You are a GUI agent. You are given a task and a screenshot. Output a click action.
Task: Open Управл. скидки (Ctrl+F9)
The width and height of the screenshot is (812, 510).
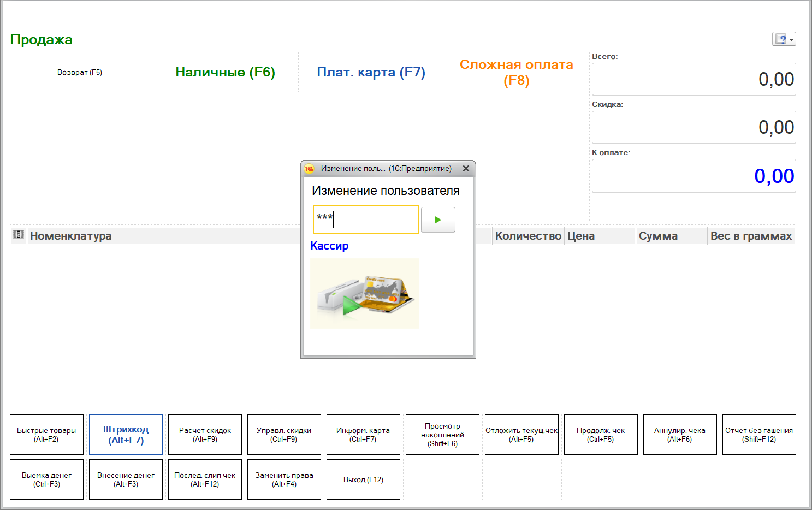pos(284,435)
